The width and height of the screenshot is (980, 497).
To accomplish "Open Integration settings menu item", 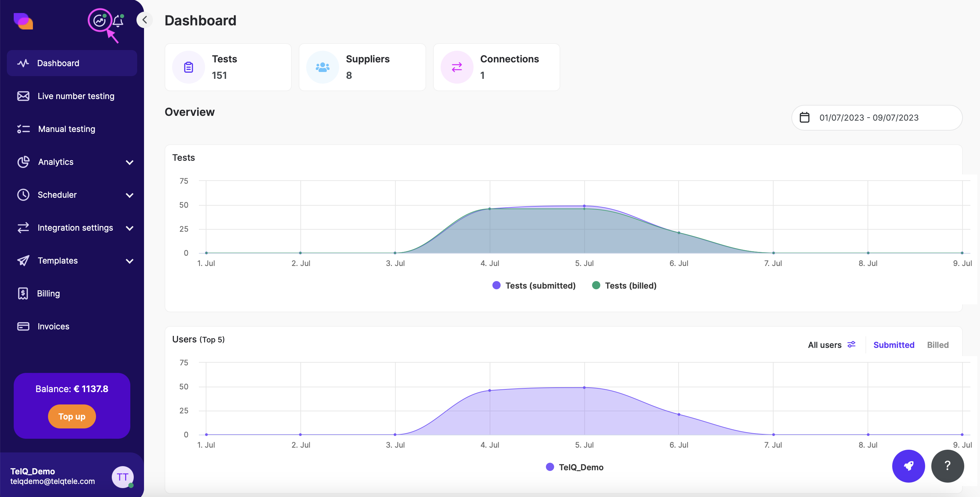I will point(72,228).
